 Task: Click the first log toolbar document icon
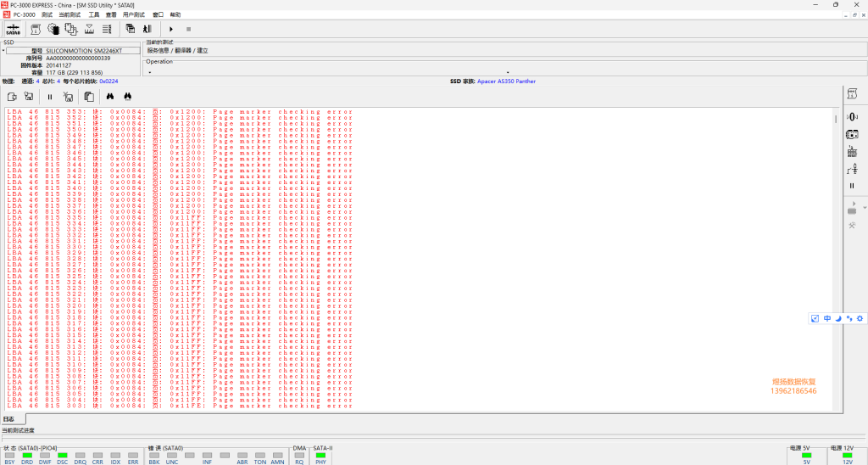12,97
